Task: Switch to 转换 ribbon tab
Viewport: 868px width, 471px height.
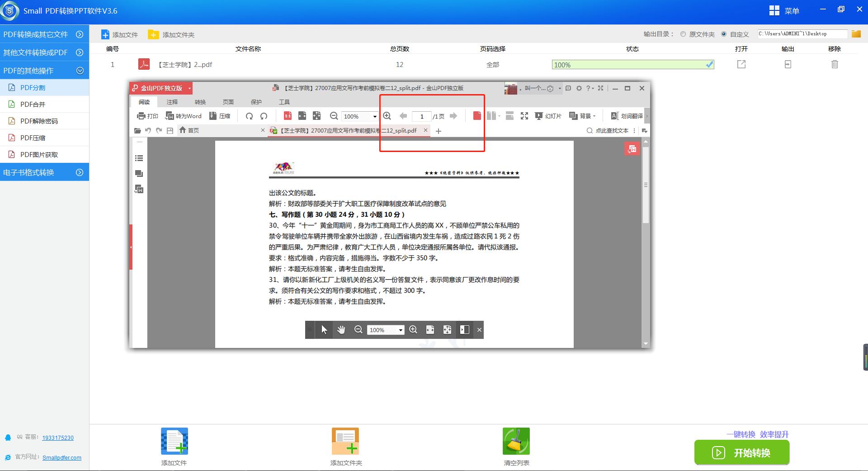Action: [x=200, y=102]
